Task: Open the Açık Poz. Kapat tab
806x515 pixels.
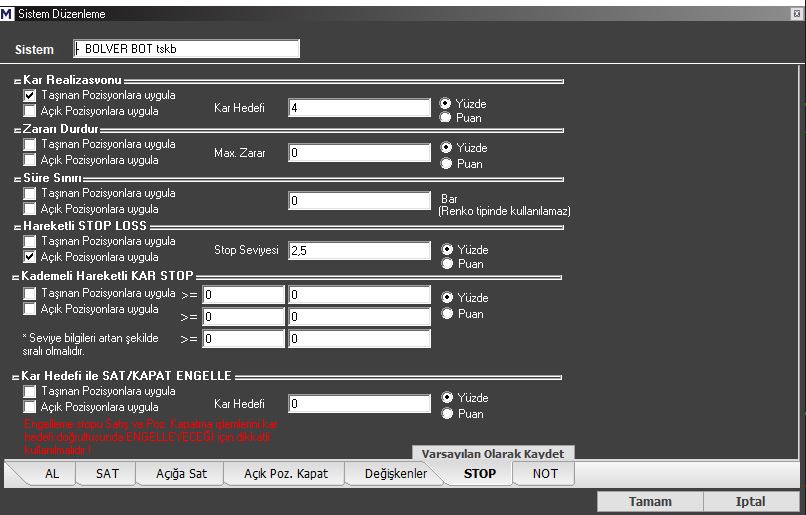Action: click(285, 473)
